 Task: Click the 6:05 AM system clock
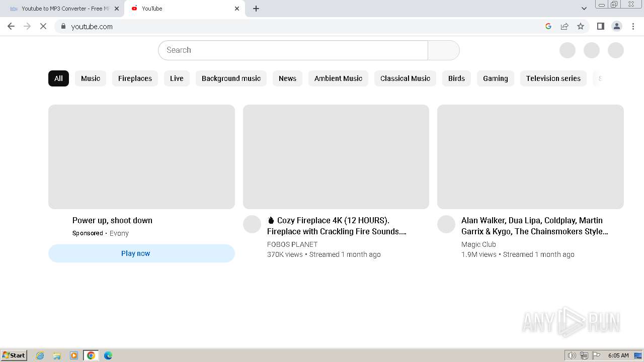618,355
